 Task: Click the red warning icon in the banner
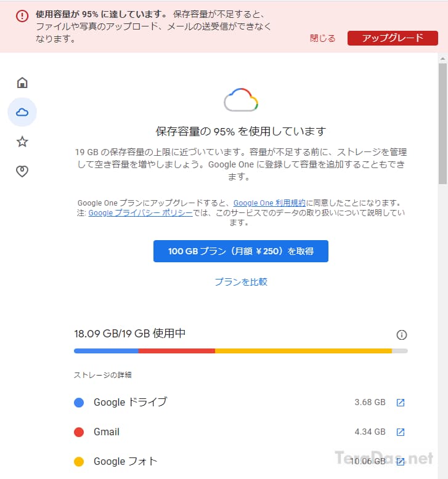(22, 15)
